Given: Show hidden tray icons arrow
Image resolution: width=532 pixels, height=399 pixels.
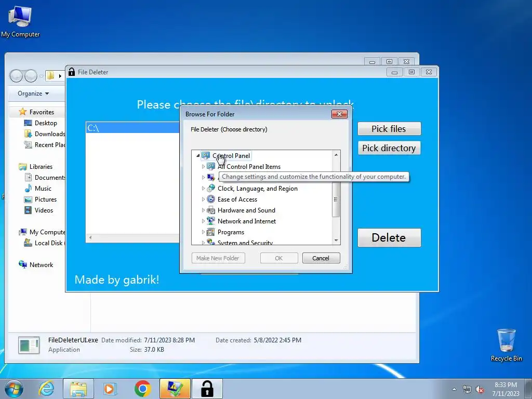Looking at the screenshot, I should click(454, 389).
